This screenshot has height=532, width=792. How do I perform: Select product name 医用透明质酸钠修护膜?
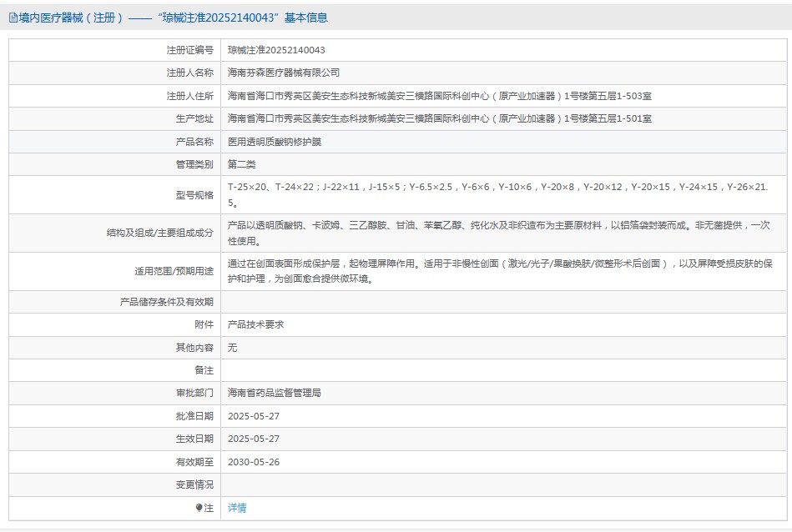[275, 142]
